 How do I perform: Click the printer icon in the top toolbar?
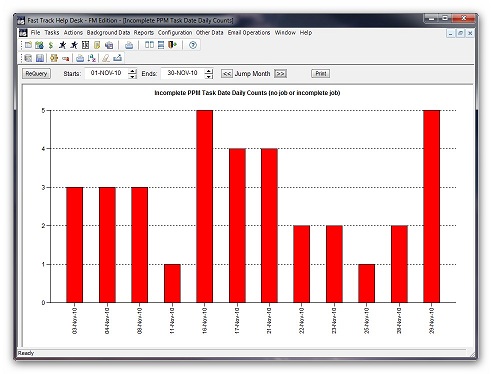(129, 45)
